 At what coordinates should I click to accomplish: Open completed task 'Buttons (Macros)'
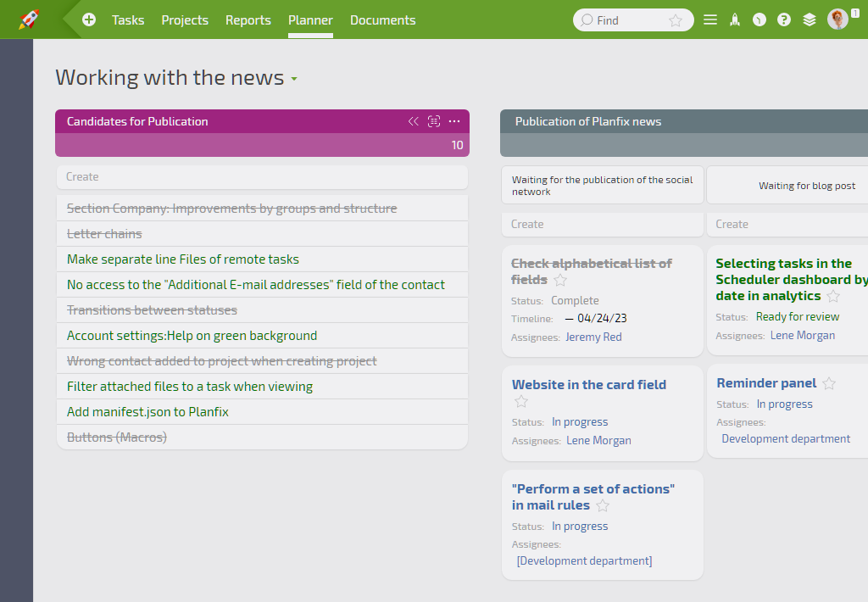point(117,438)
